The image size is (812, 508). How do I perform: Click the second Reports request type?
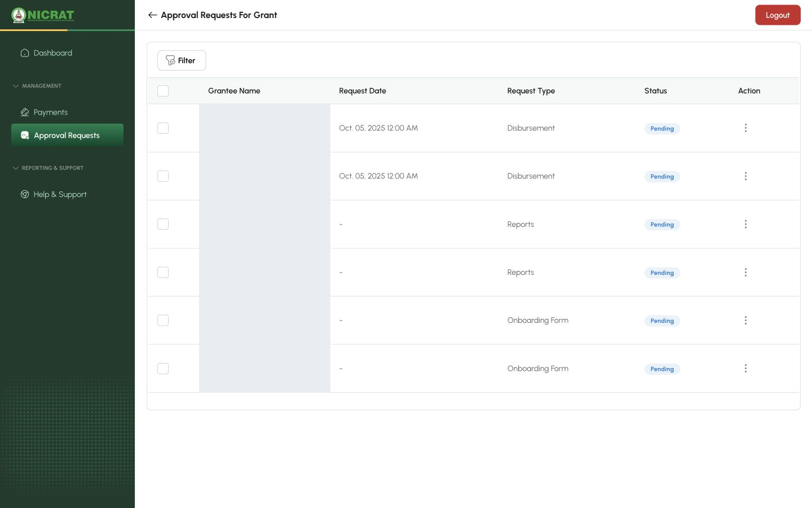pos(520,272)
